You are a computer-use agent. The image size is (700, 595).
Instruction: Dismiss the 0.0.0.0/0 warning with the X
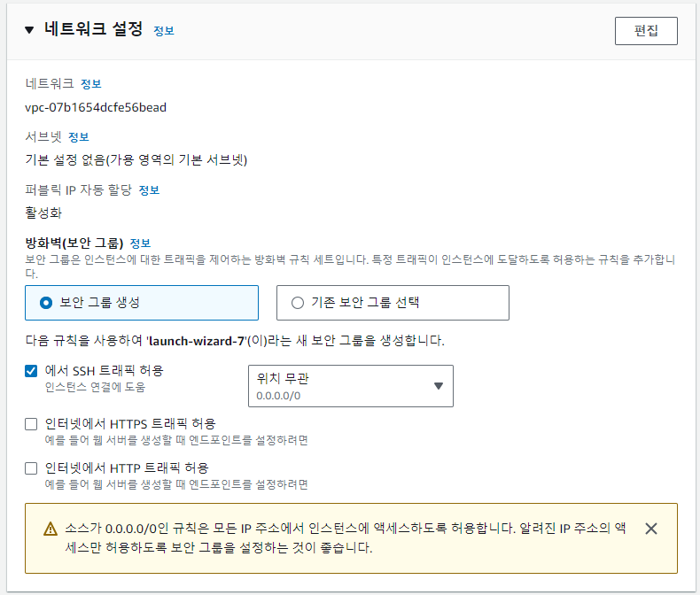point(651,529)
